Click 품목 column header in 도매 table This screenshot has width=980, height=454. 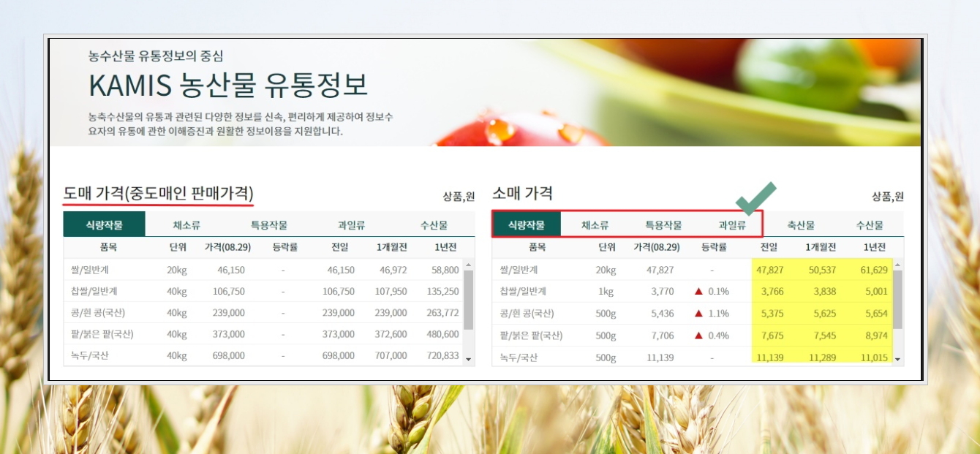pos(108,247)
